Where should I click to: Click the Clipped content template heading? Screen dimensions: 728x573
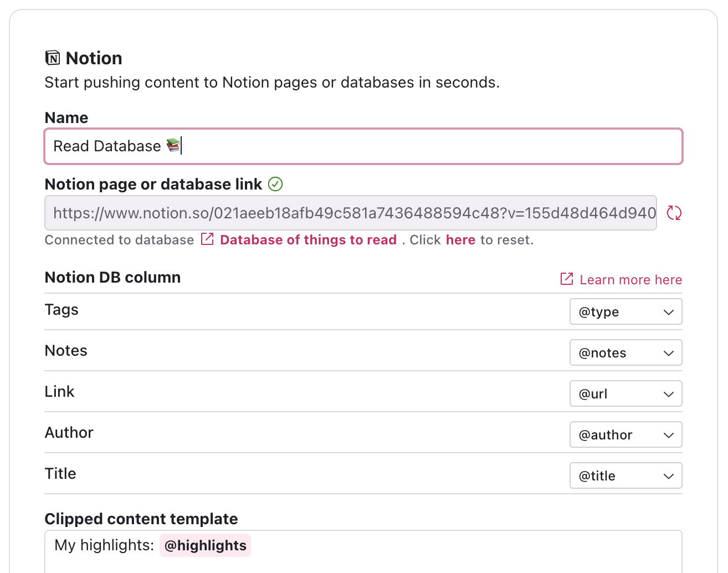coord(141,519)
